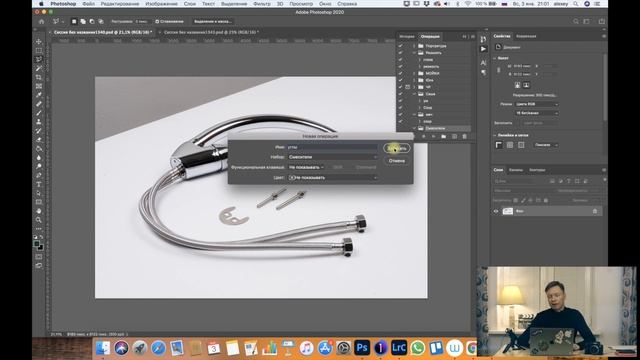Set canvas to landscape orientation icon
The image size is (640, 360).
click(526, 85)
